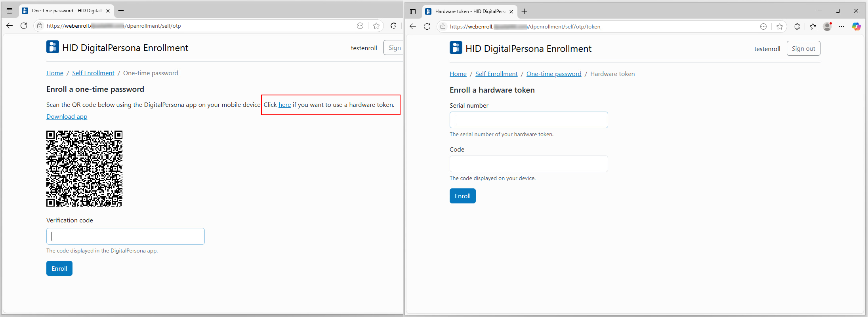Focus the Serial number input field
The image size is (868, 317).
528,120
